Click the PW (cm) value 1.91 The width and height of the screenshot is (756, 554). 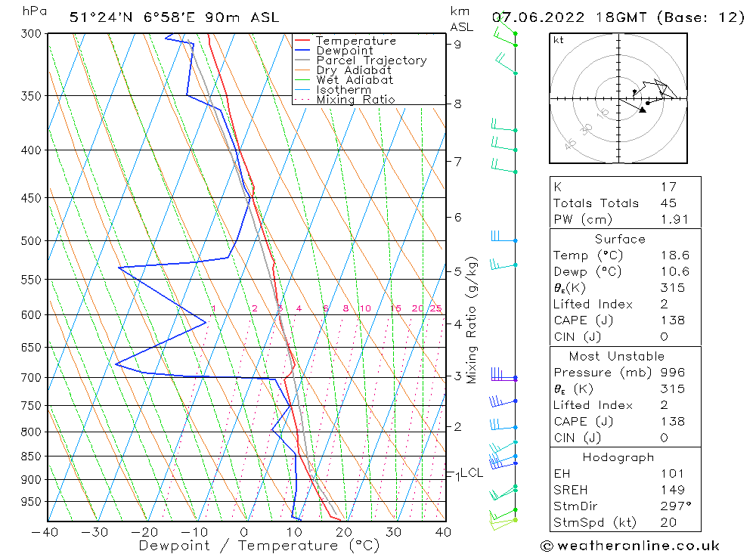pos(674,219)
